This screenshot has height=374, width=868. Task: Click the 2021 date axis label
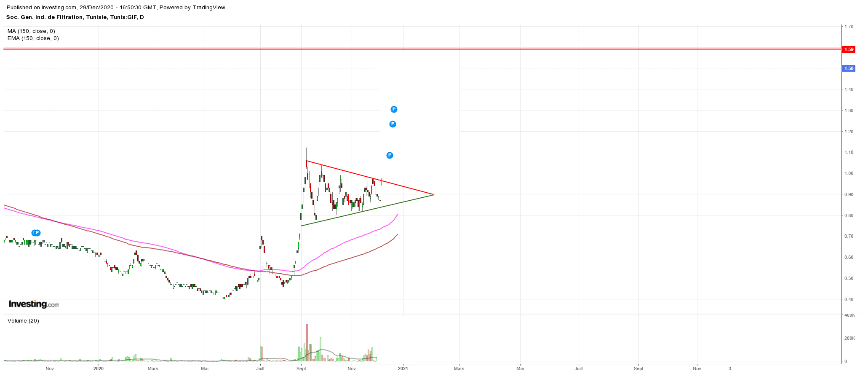(x=403, y=369)
